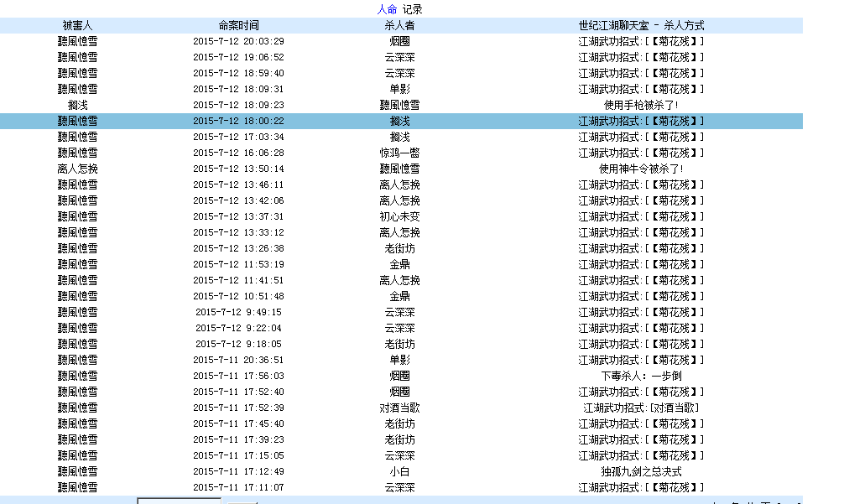Viewport: 844px width, 504px height.
Task: Click the timestamp 2015-7-12 11:41:51
Action: 238,281
